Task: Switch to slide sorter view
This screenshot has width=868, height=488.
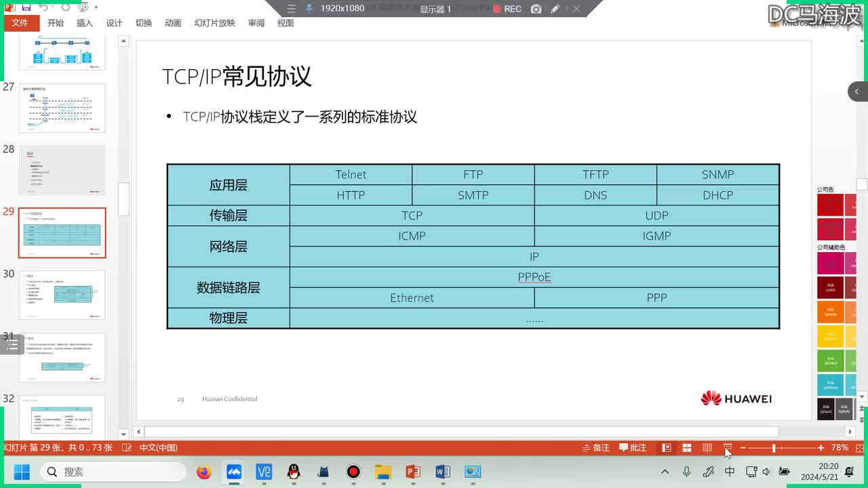Action: coord(687,448)
